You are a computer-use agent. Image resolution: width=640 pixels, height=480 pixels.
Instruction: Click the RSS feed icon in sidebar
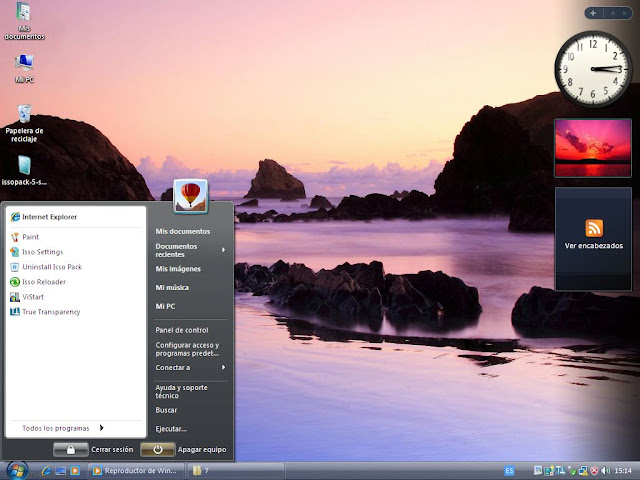(x=594, y=227)
